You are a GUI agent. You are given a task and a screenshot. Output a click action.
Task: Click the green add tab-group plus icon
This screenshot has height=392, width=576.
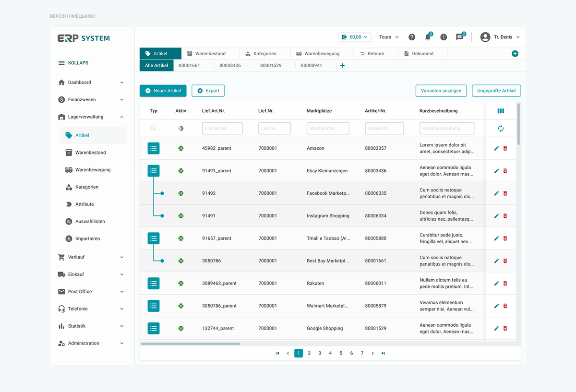pos(515,54)
